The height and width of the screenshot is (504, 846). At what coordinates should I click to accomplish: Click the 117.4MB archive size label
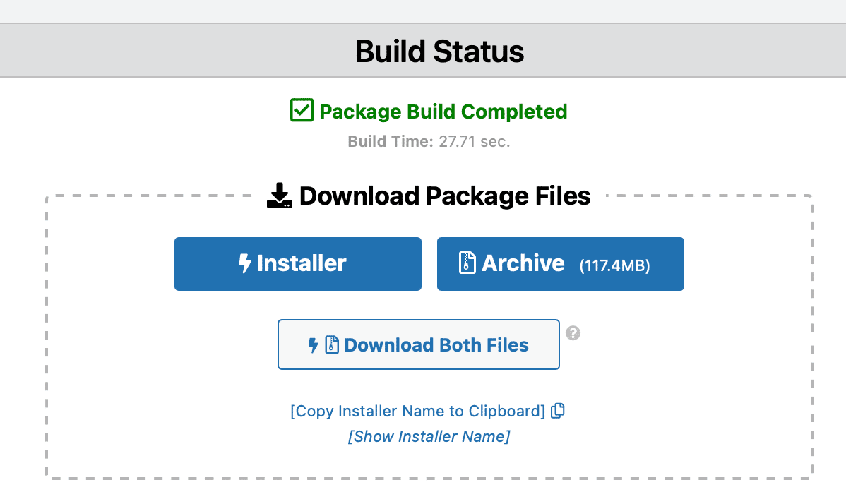614,265
